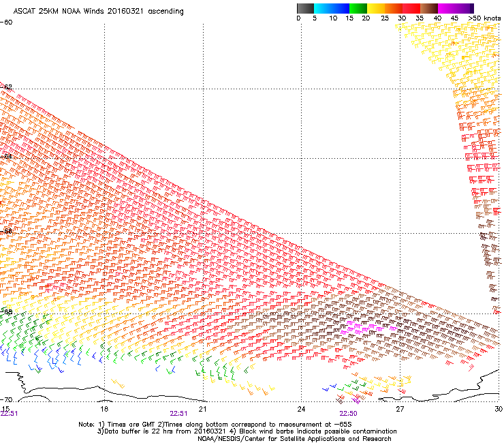
Task: Click the 'NOAA/NESDIS/Center for Satellite Applications and Research' credit line
Action: (294, 439)
